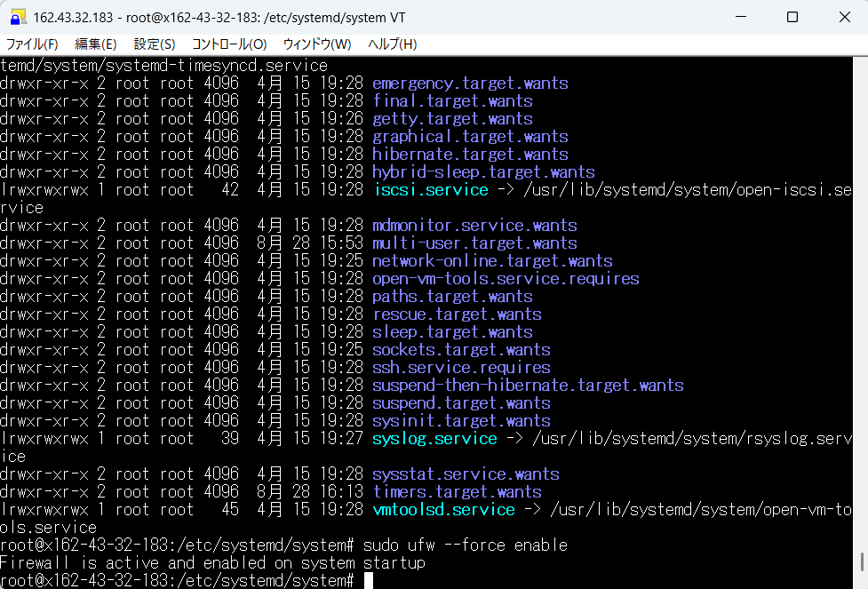868x589 pixels.
Task: Click the Tera Term icon in title bar
Action: (x=18, y=17)
